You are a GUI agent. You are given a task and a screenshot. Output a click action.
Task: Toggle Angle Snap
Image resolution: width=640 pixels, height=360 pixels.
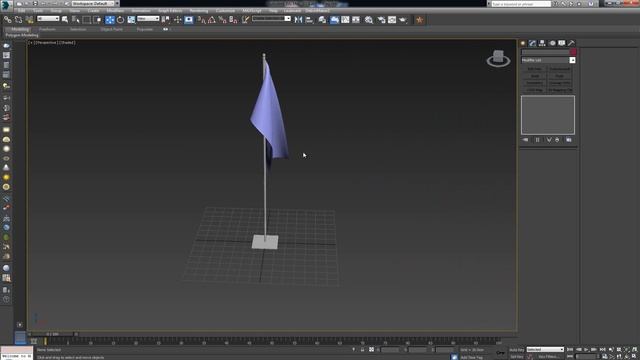pos(212,20)
